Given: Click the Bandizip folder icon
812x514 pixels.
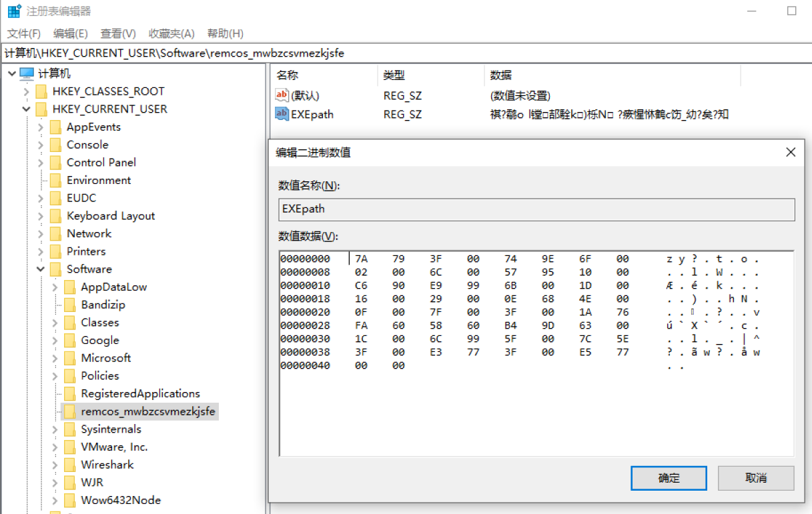Looking at the screenshot, I should coord(70,305).
